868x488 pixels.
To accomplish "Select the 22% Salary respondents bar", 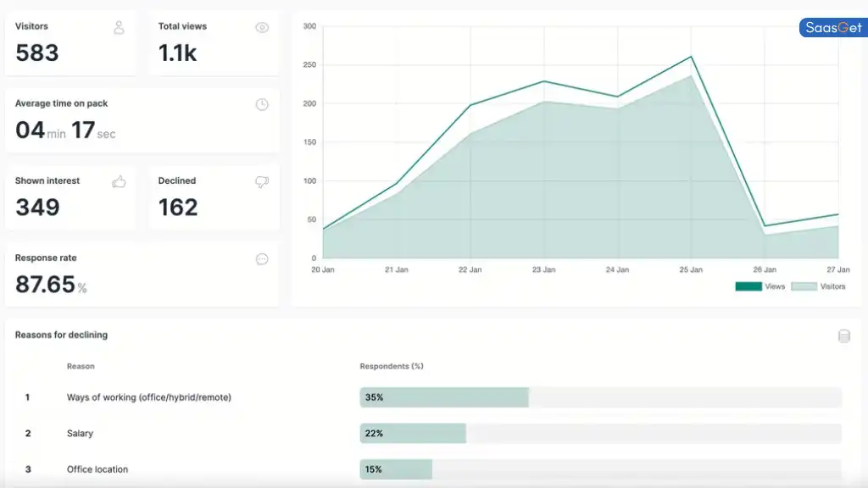I will tap(413, 434).
